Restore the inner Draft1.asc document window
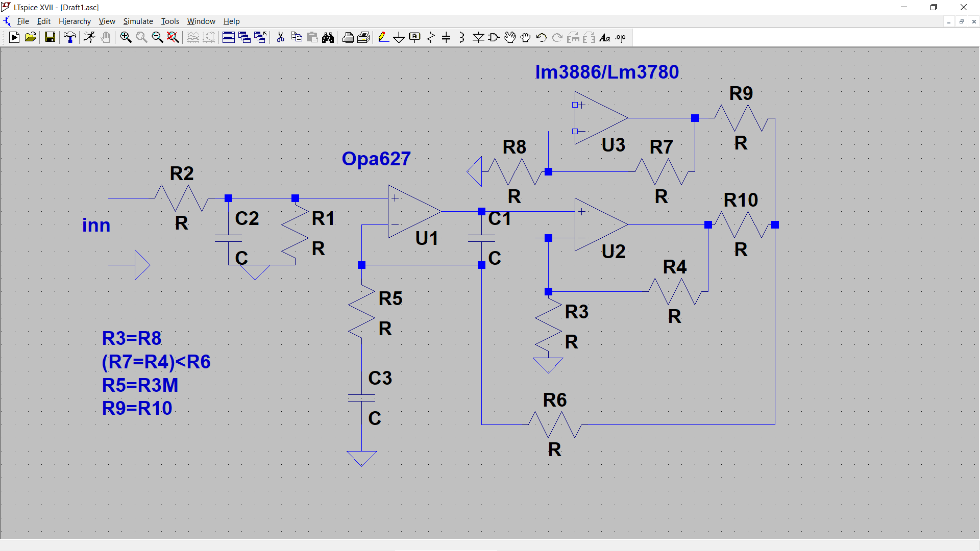 point(962,21)
